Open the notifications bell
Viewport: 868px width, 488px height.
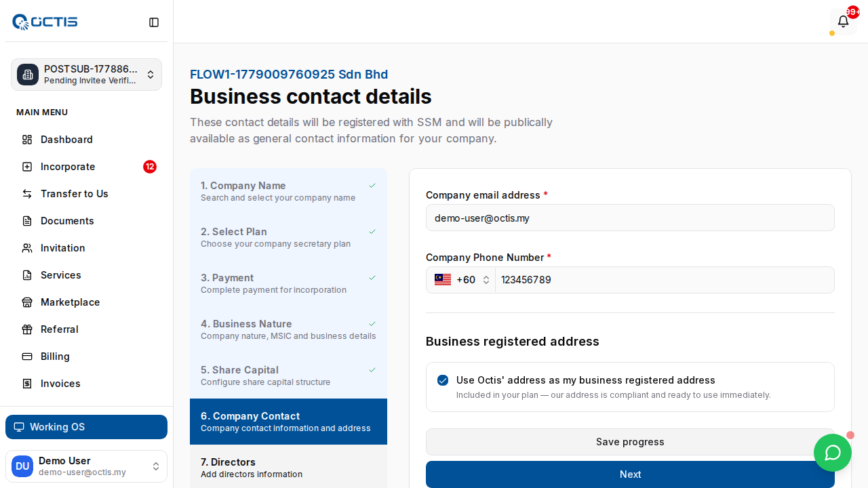click(x=843, y=21)
